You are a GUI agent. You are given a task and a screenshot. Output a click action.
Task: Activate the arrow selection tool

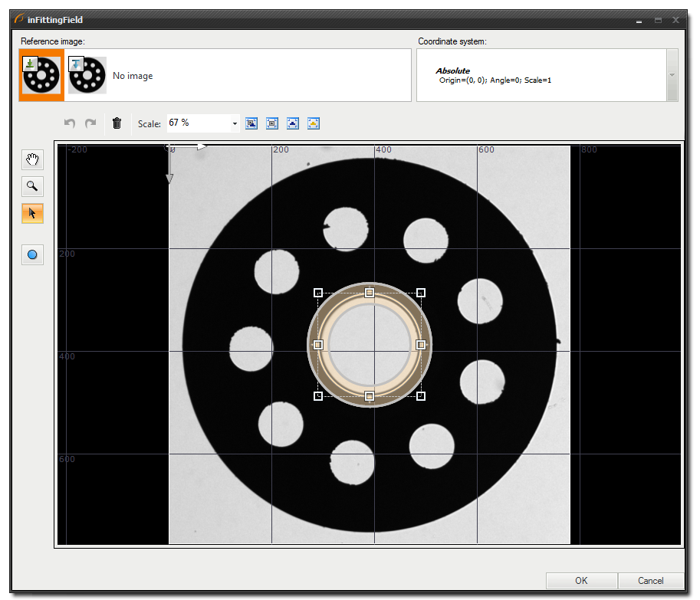tap(32, 213)
